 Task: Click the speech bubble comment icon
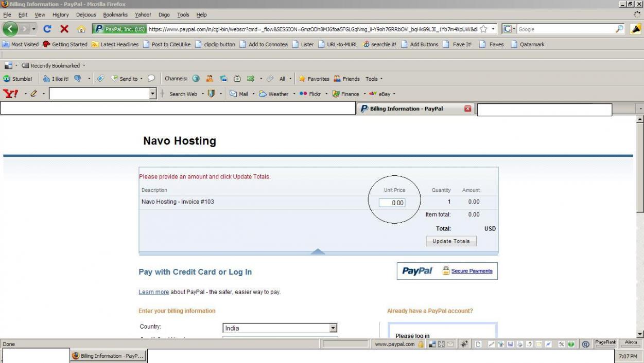(151, 79)
